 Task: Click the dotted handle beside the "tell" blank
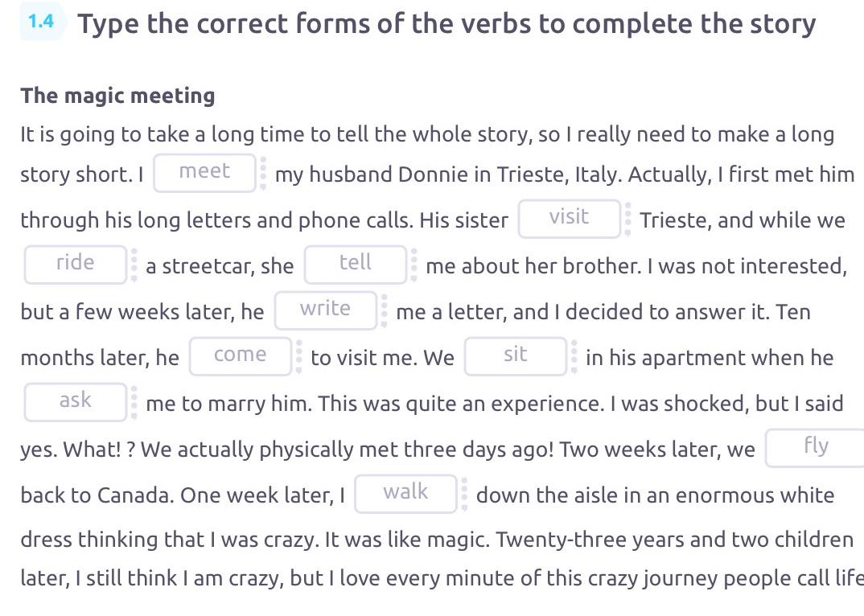click(x=413, y=264)
